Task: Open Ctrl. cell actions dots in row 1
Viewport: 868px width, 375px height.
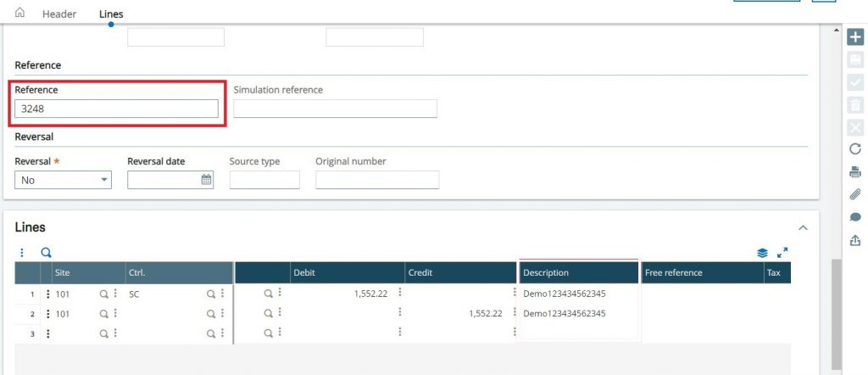Action: [x=222, y=294]
